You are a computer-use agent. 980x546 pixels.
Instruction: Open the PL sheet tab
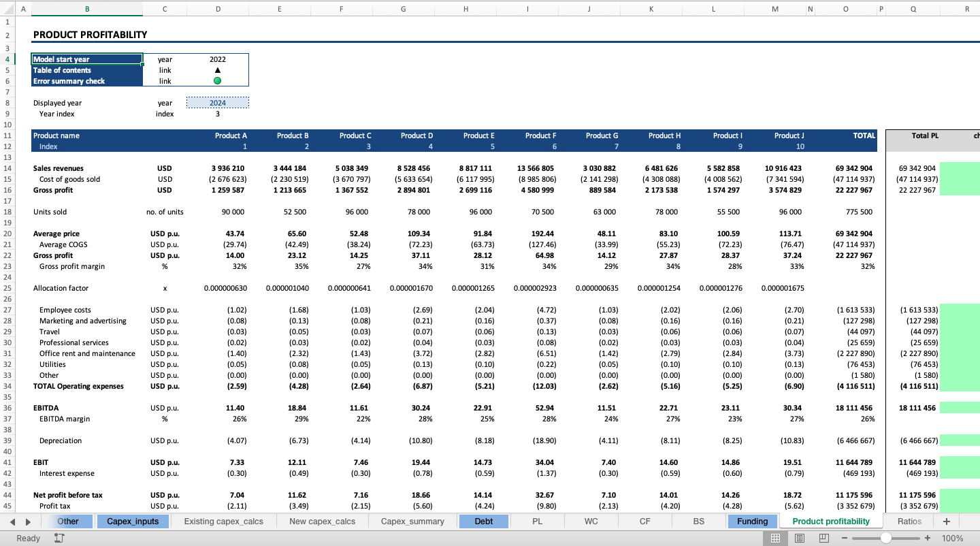538,521
